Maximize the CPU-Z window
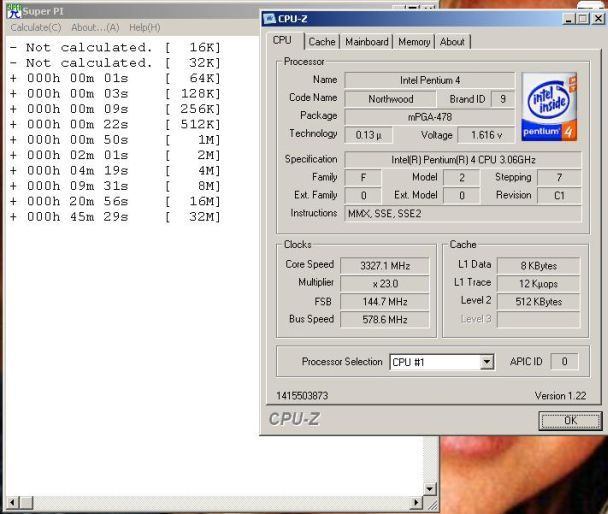 (x=583, y=19)
